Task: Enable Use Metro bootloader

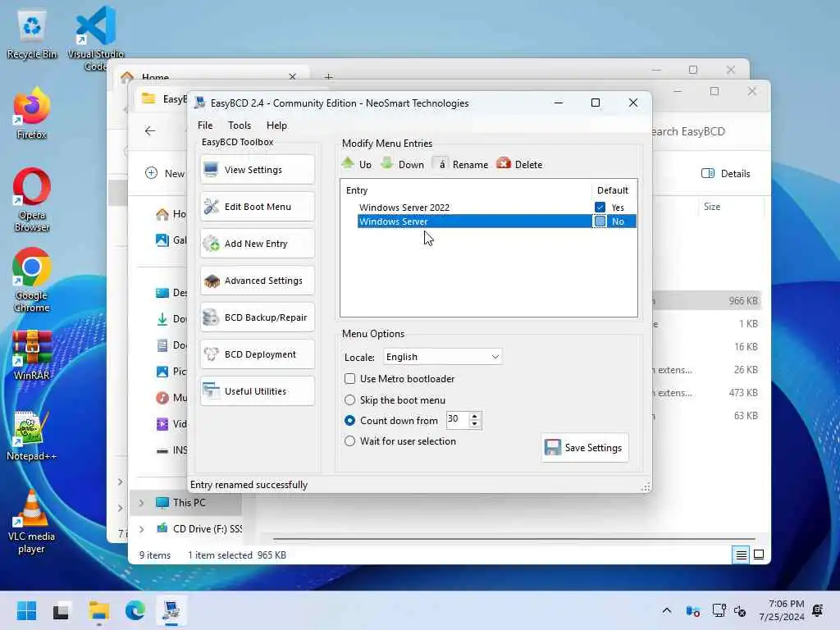Action: (349, 379)
